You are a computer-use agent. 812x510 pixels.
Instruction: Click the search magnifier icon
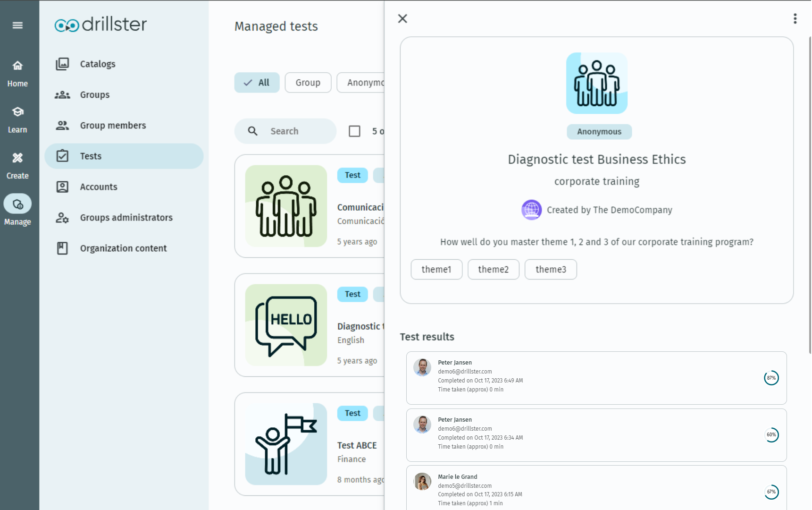(x=253, y=131)
